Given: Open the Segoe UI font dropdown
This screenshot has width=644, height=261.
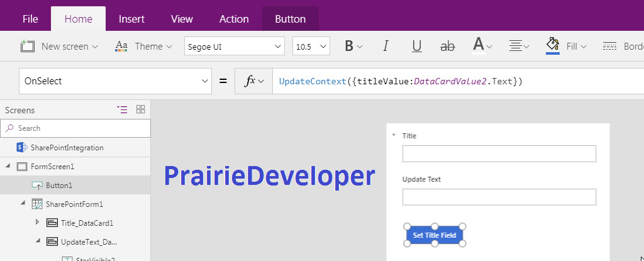Looking at the screenshot, I should coord(235,47).
